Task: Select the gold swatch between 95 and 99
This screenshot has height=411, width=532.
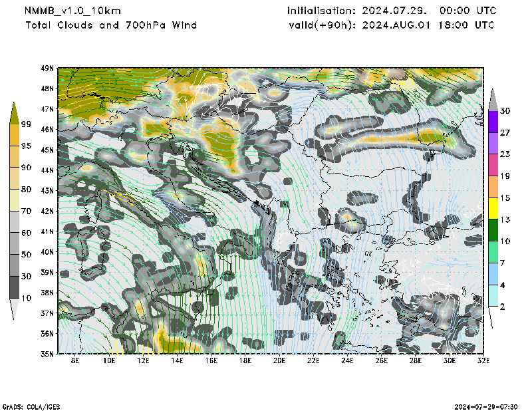Action: 15,135
